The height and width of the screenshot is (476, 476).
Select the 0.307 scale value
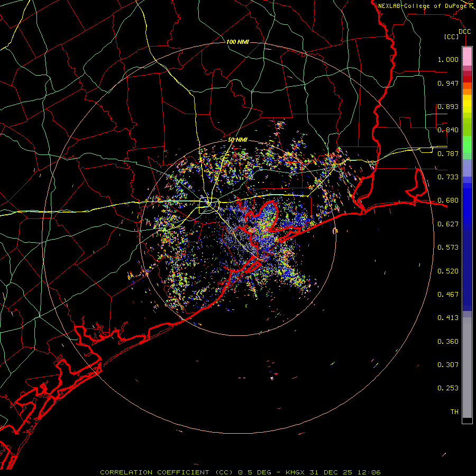pos(448,364)
